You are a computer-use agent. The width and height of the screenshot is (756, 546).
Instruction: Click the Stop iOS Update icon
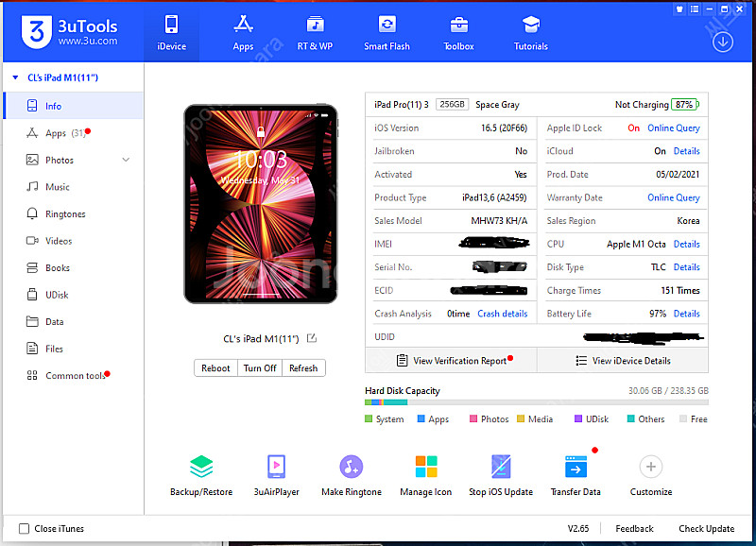(501, 467)
